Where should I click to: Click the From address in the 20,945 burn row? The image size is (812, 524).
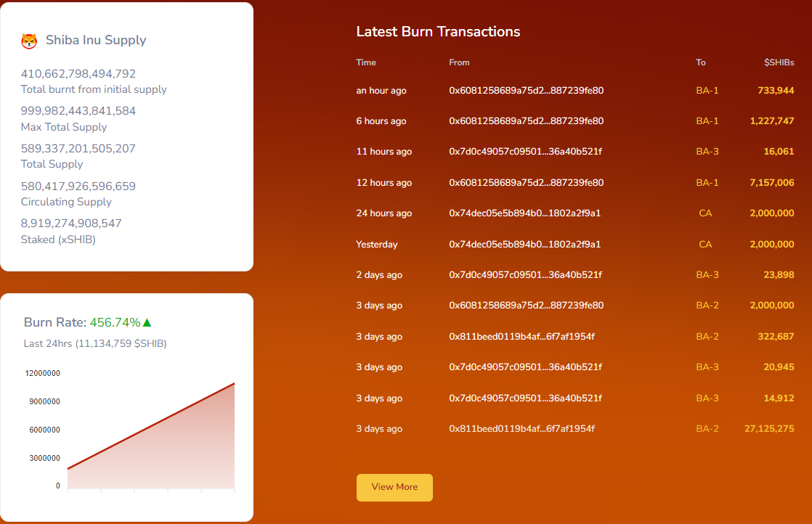(x=525, y=367)
